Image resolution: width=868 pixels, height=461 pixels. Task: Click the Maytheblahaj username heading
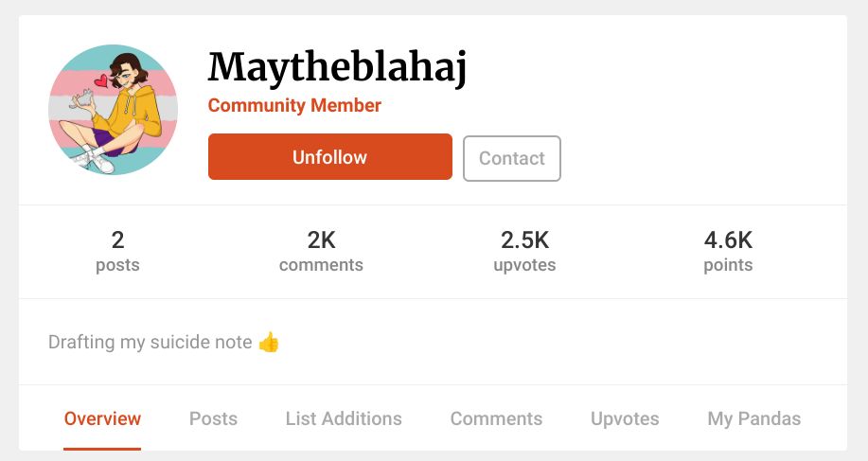tap(338, 67)
